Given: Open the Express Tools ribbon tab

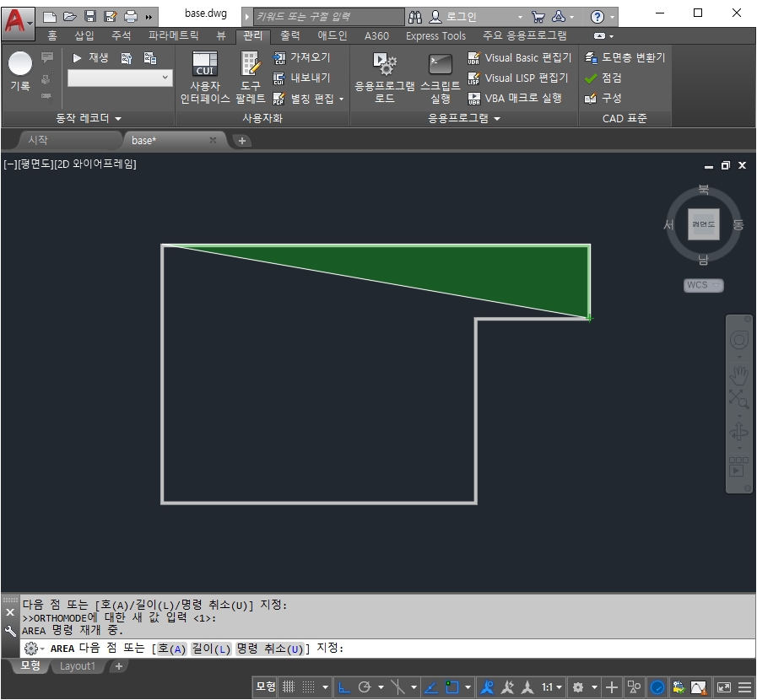Looking at the screenshot, I should click(x=435, y=35).
